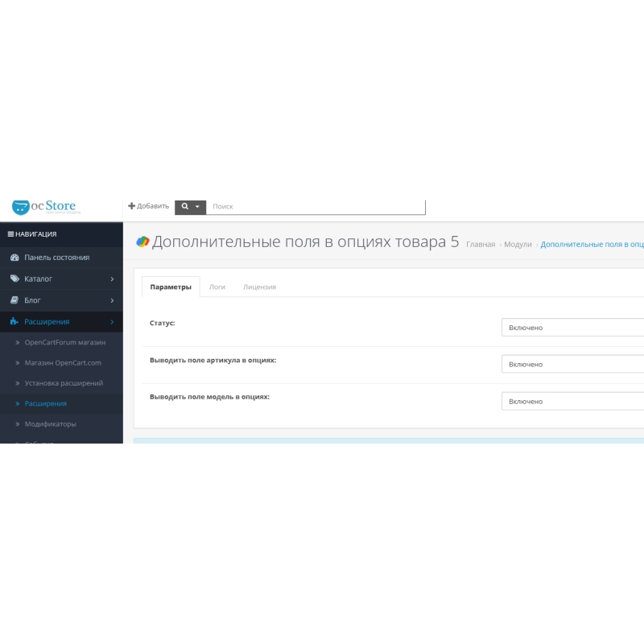Open the Статус dropdown
Viewport: 644px width, 644px height.
pos(573,328)
